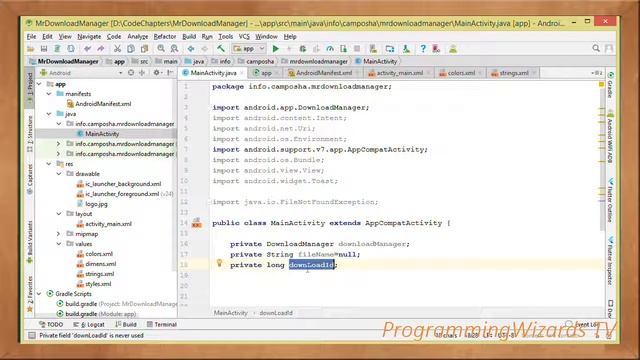Click the Paste icon in toolbar
Viewport: 640px width, 360px height.
tap(144, 49)
